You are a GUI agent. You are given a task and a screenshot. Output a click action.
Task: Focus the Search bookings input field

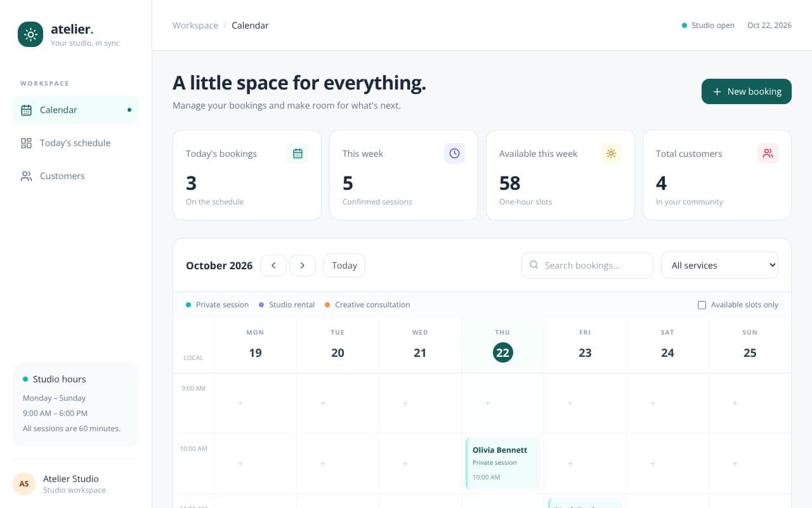[x=587, y=265]
